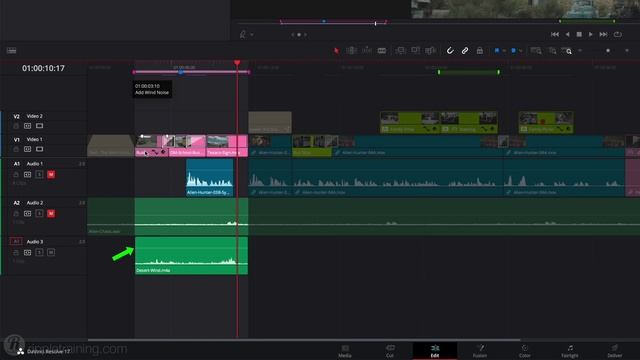Switch to the Deliver page
640x360 pixels.
[615, 351]
